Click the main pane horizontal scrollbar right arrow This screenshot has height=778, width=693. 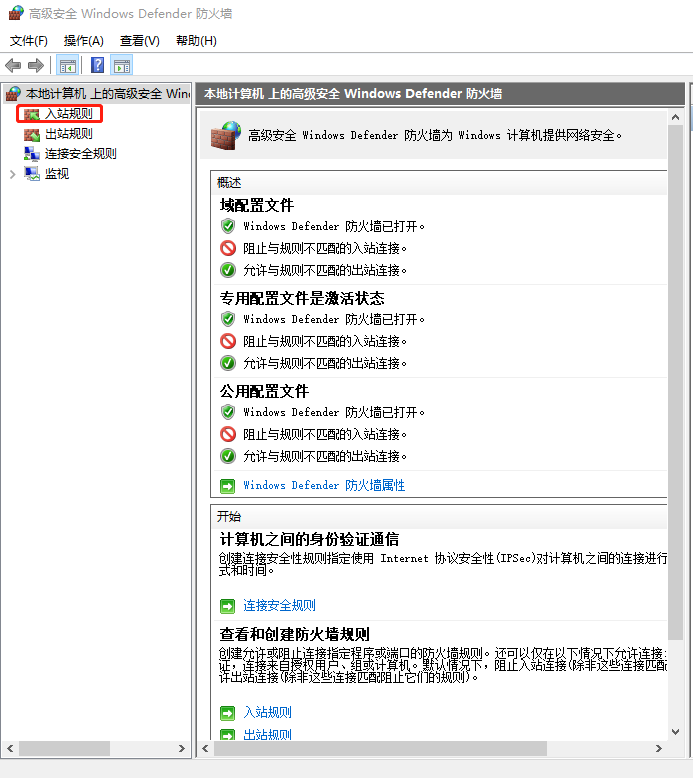click(x=659, y=748)
